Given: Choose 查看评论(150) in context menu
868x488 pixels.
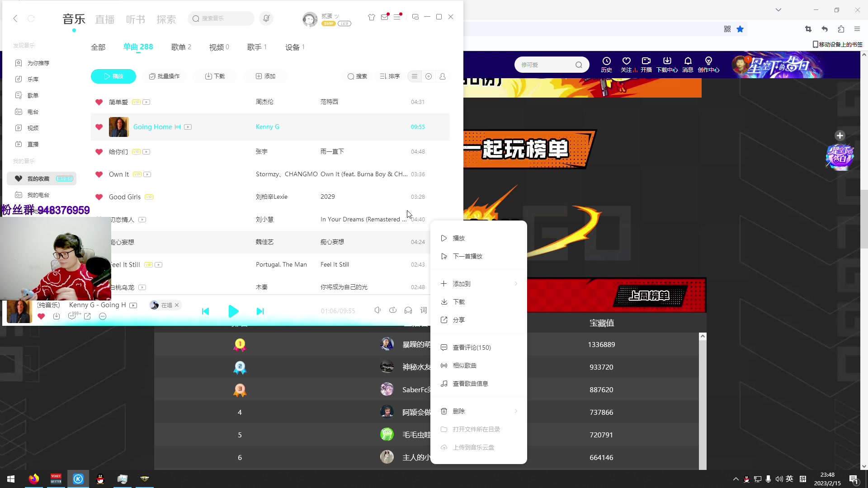Looking at the screenshot, I should point(479,347).
